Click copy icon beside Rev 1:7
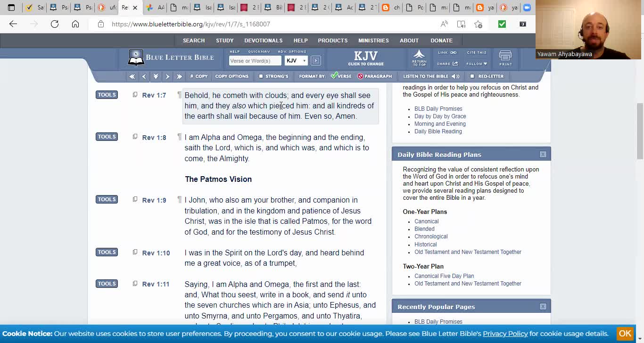 click(x=135, y=95)
